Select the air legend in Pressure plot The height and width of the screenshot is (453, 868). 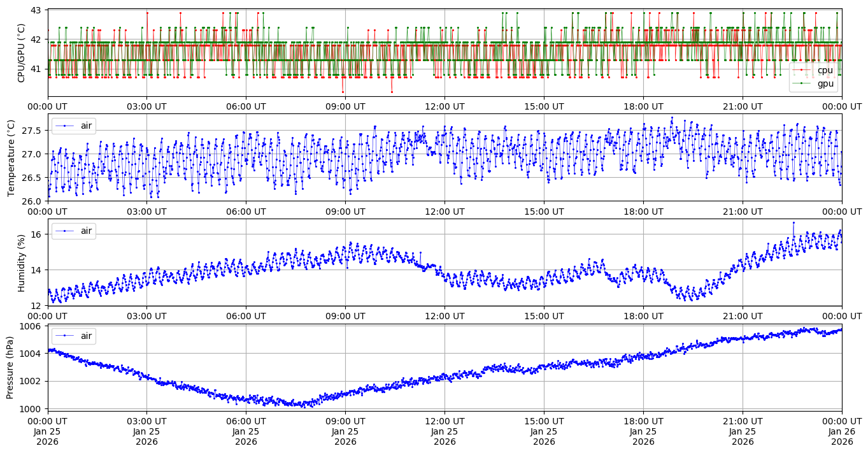(86, 336)
